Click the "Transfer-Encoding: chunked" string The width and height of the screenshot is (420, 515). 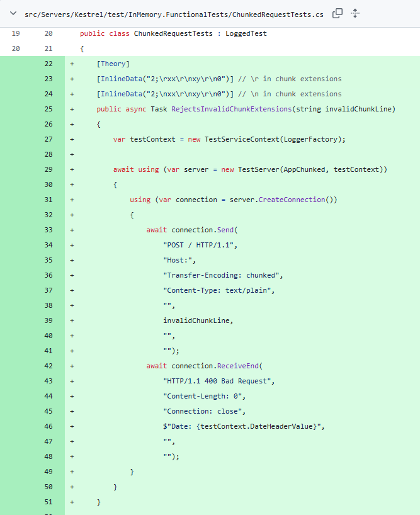[x=224, y=275]
